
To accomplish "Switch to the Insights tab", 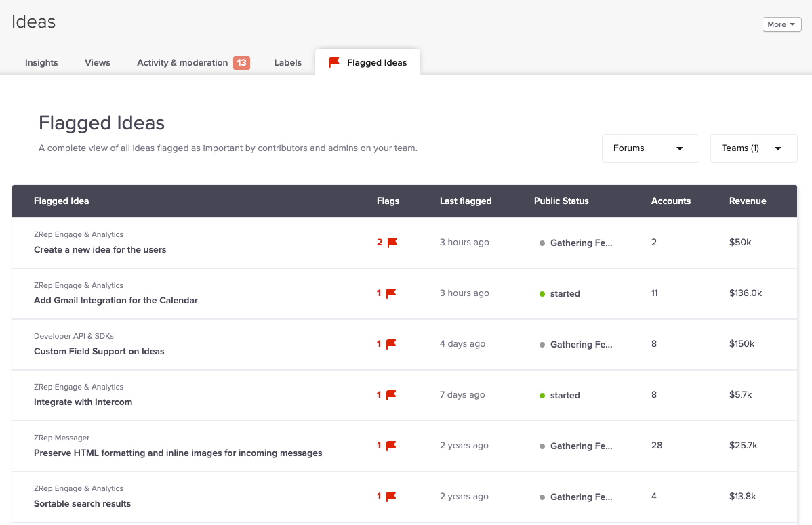I will pos(41,62).
